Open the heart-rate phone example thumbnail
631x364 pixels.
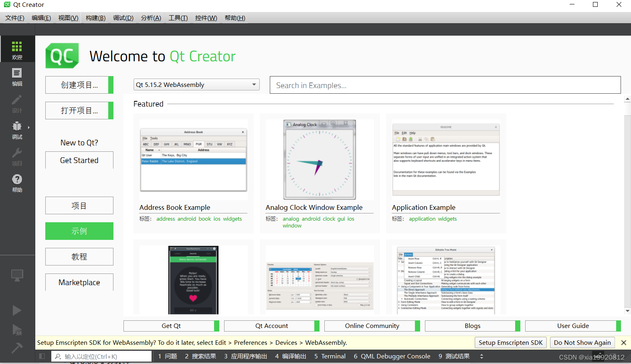click(193, 280)
